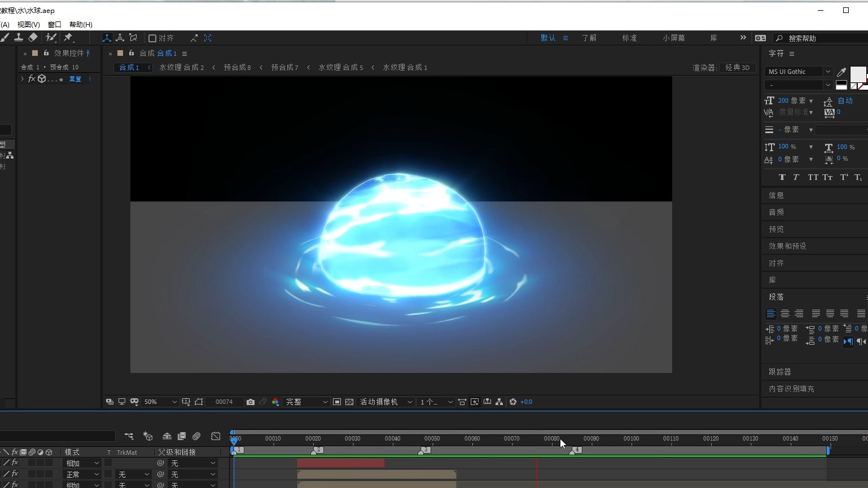The image size is (868, 488).
Task: Select the Roto Brush tool
Action: pos(51,37)
